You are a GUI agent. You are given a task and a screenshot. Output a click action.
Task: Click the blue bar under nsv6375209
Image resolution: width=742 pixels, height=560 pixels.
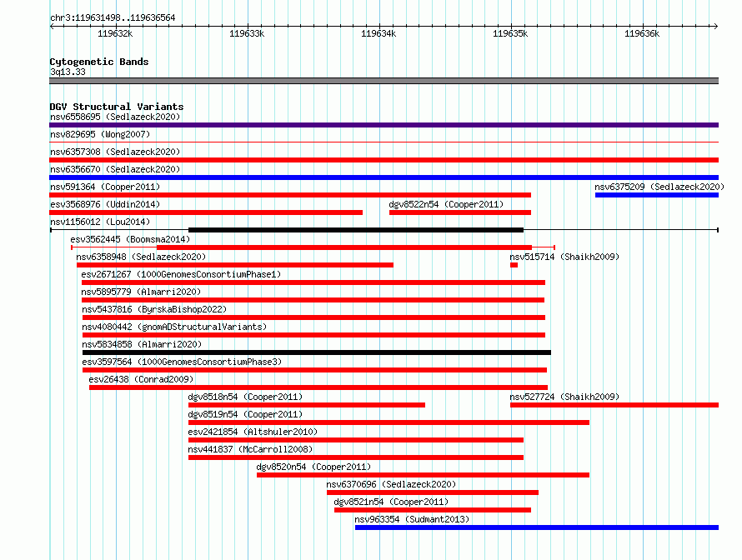657,195
